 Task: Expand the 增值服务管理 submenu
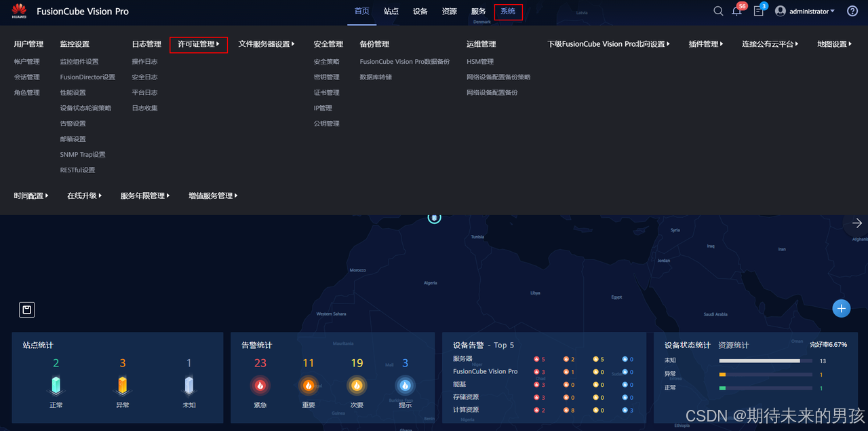[x=213, y=195]
